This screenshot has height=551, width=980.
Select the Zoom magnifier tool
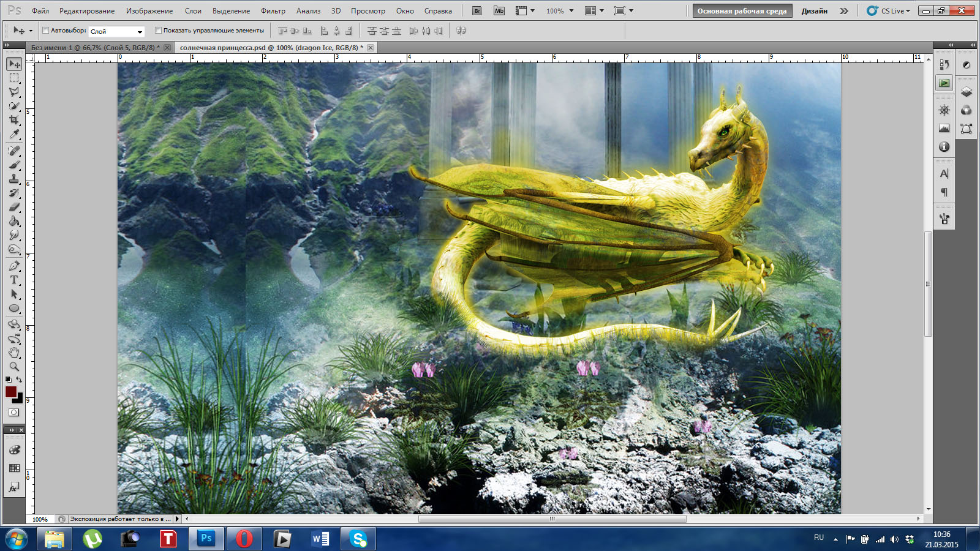(14, 367)
